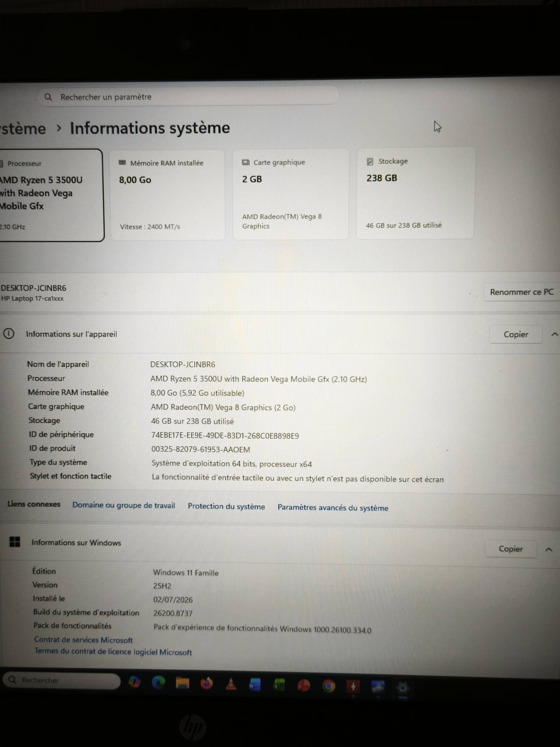Click the AMD Radeon(TM) Vega 8 Graphics (2 Go) value

click(223, 407)
